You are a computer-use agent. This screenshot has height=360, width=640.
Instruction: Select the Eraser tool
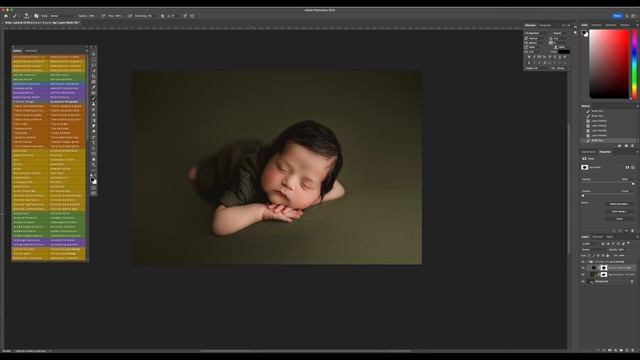coord(94,115)
